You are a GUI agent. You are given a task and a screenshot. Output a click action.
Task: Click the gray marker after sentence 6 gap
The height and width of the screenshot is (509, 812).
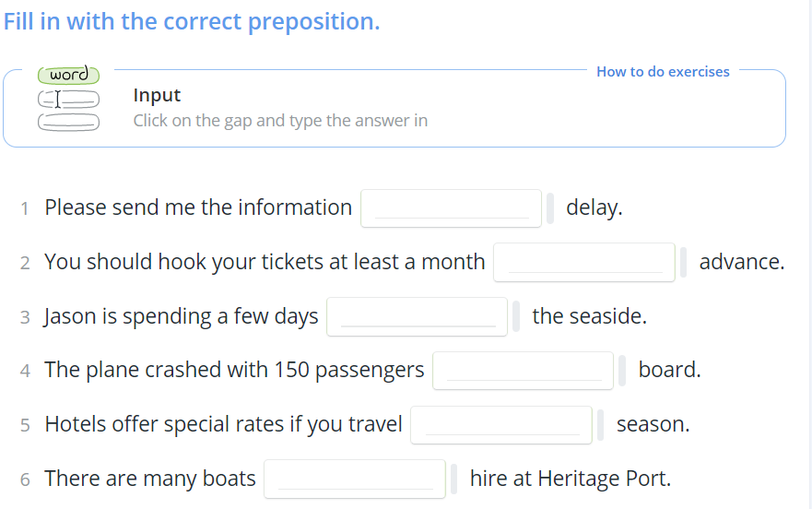pyautogui.click(x=453, y=479)
